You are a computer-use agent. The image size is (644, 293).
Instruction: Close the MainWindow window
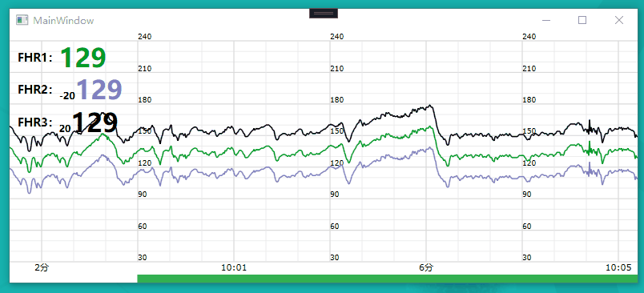(x=619, y=20)
